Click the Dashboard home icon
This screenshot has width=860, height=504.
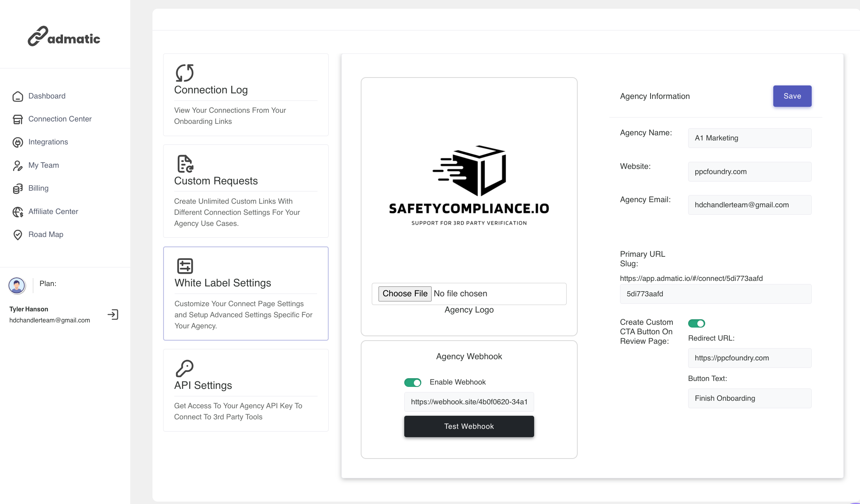[18, 96]
